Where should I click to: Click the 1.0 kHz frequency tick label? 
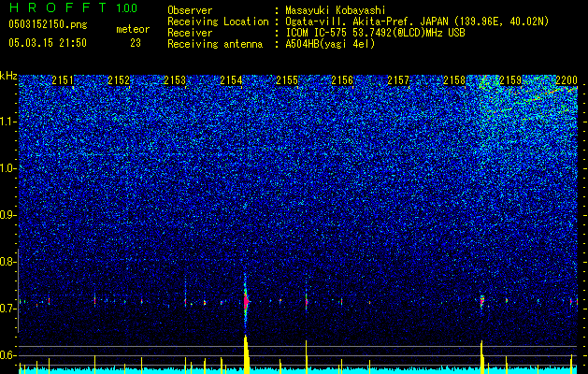click(8, 168)
